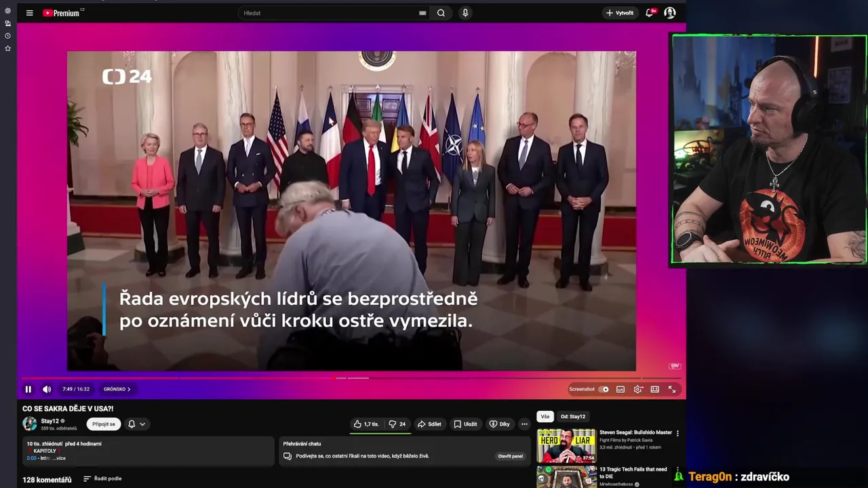The height and width of the screenshot is (488, 868).
Task: Click the Sdílet share button
Action: (429, 424)
